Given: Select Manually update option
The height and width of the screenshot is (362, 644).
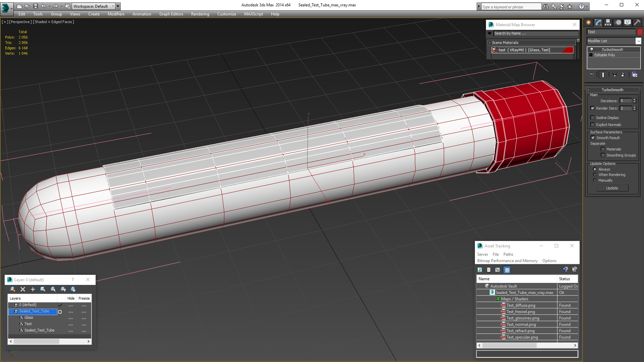Looking at the screenshot, I should (595, 180).
